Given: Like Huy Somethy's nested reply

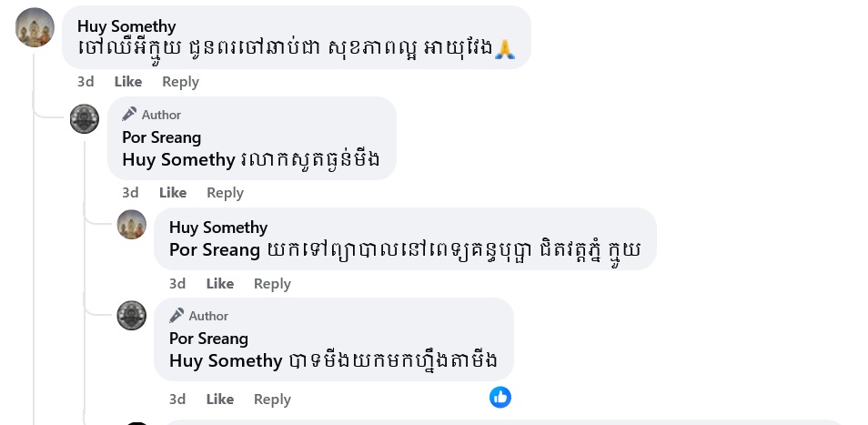Looking at the screenshot, I should [x=219, y=284].
